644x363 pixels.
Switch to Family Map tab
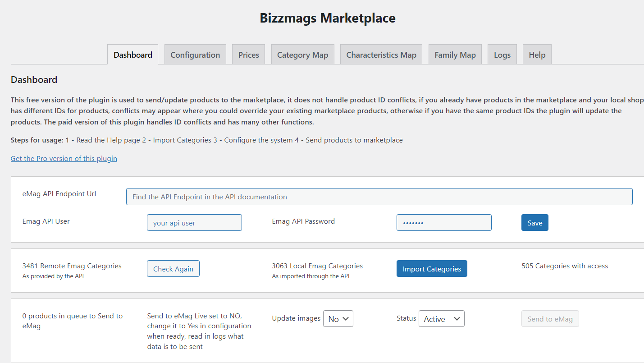point(455,55)
